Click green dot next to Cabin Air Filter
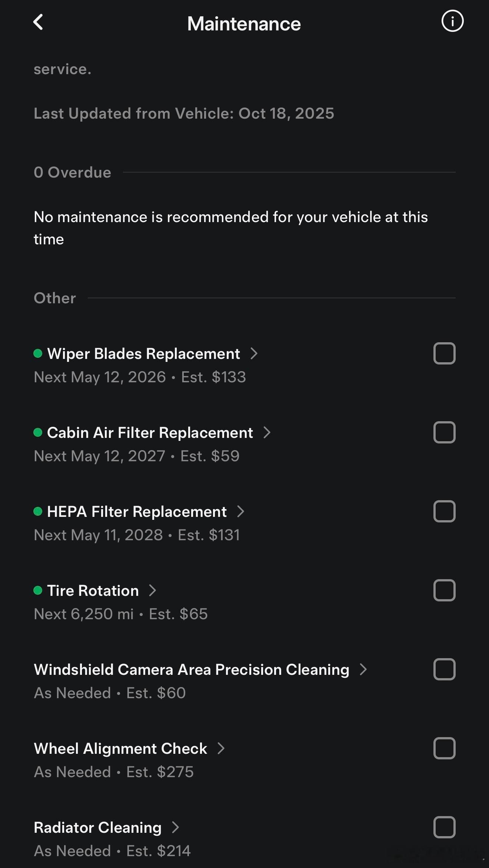Image resolution: width=489 pixels, height=868 pixels. (x=38, y=432)
